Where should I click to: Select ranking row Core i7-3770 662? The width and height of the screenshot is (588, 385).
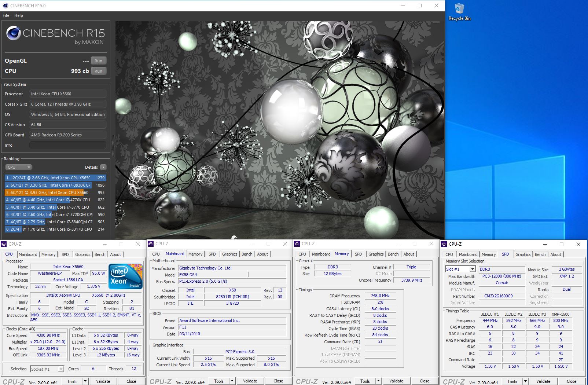click(x=55, y=207)
